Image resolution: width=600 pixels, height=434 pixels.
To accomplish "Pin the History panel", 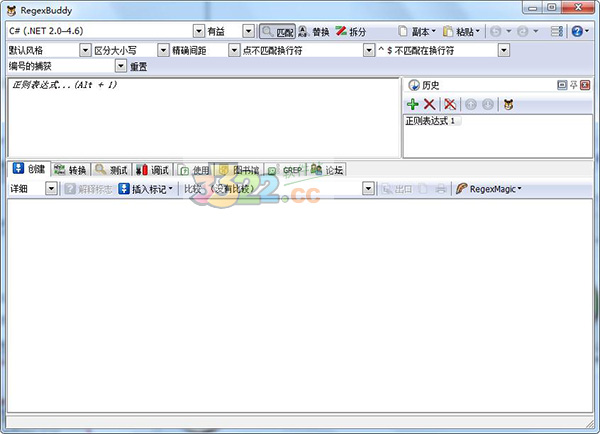I will pos(573,85).
